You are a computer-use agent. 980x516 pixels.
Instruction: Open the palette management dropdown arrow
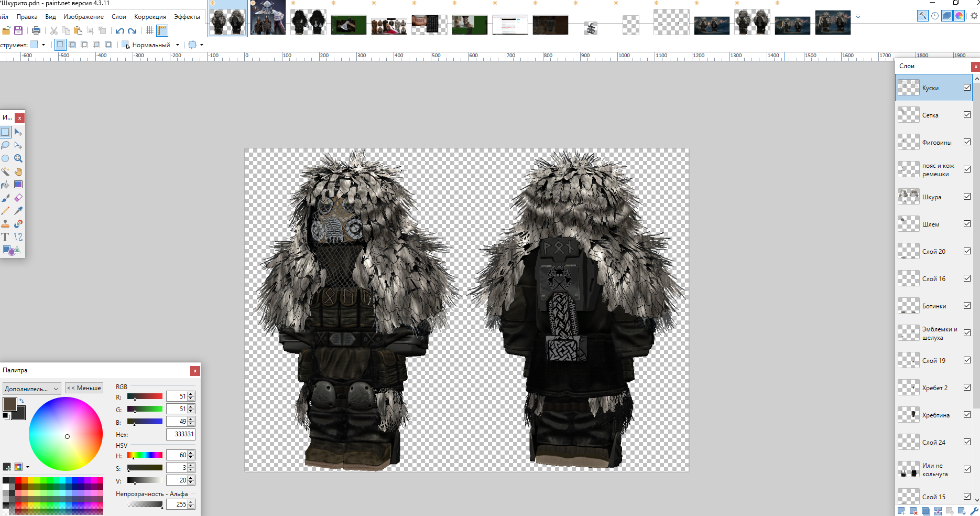(28, 467)
